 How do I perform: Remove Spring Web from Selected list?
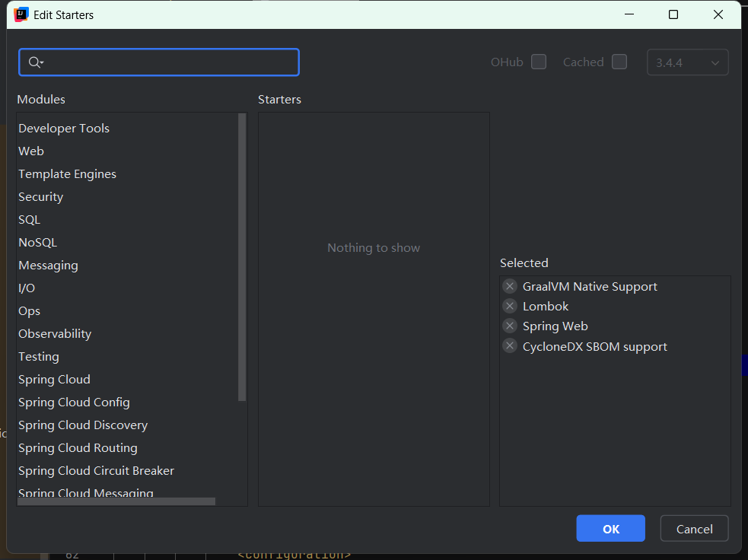pos(510,326)
